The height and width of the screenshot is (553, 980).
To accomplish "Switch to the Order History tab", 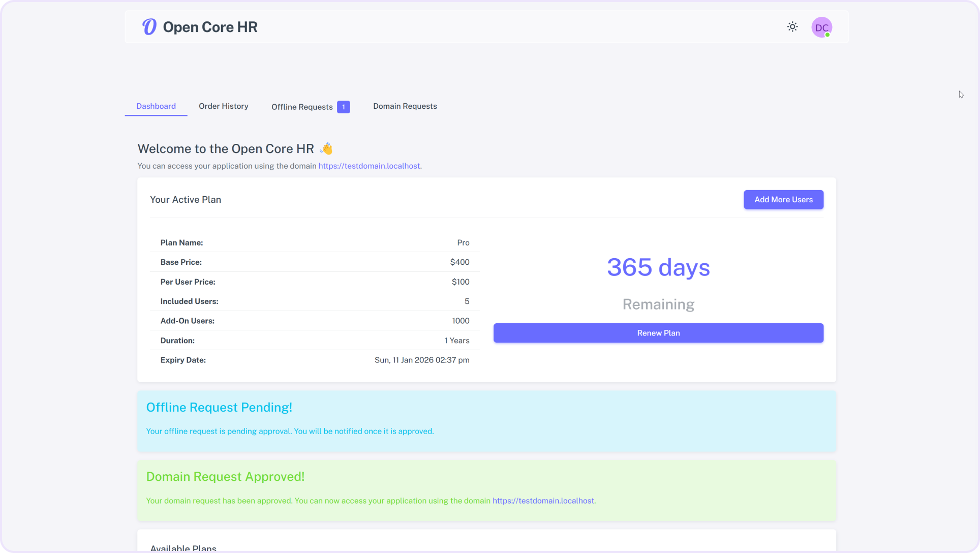I will click(x=224, y=106).
